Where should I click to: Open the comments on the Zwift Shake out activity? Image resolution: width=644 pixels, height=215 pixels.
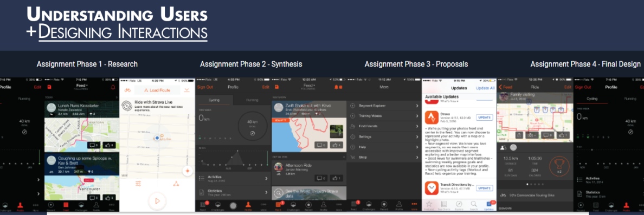(x=321, y=145)
